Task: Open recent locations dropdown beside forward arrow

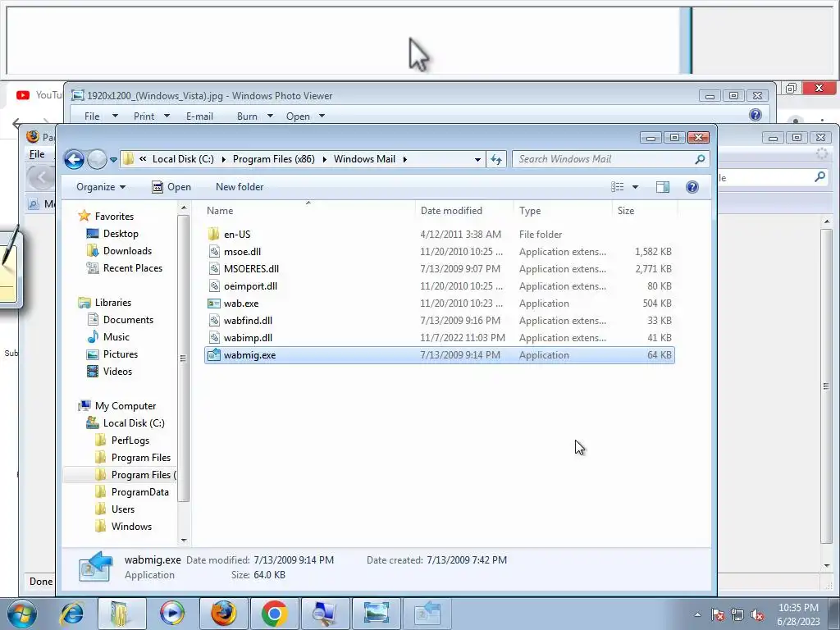Action: point(113,160)
